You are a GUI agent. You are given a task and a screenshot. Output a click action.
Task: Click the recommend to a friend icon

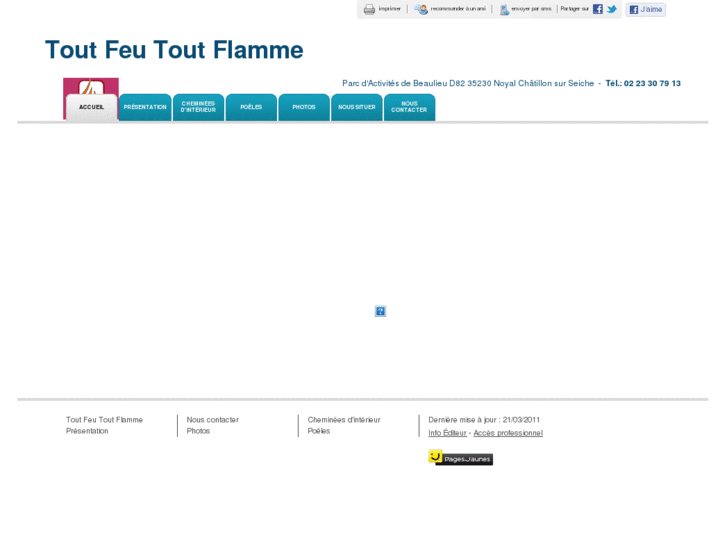tap(421, 9)
